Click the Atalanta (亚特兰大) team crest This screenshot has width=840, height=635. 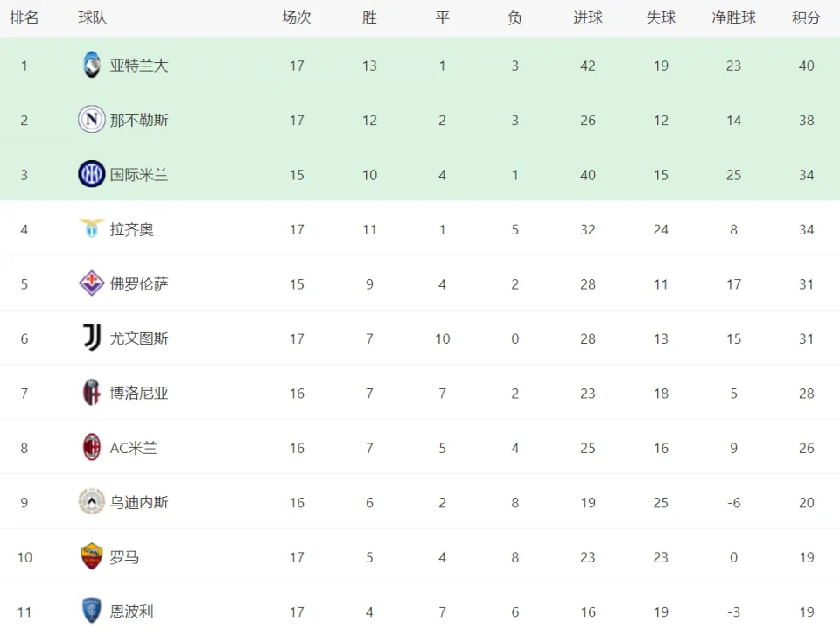[92, 65]
